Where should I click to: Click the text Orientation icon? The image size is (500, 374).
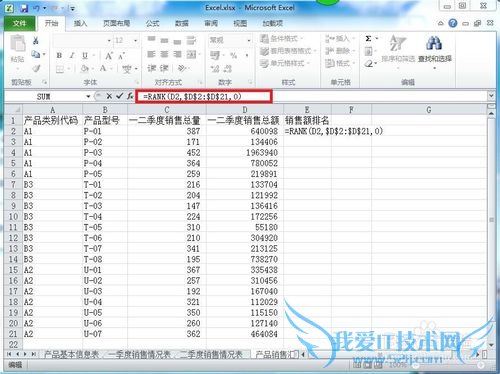182,68
